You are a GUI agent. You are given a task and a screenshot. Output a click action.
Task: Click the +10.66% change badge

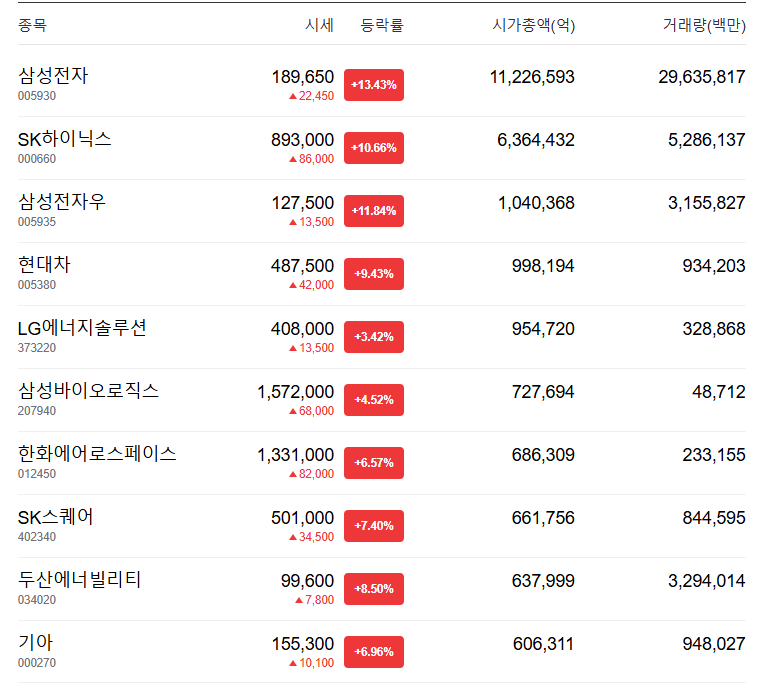coord(374,148)
